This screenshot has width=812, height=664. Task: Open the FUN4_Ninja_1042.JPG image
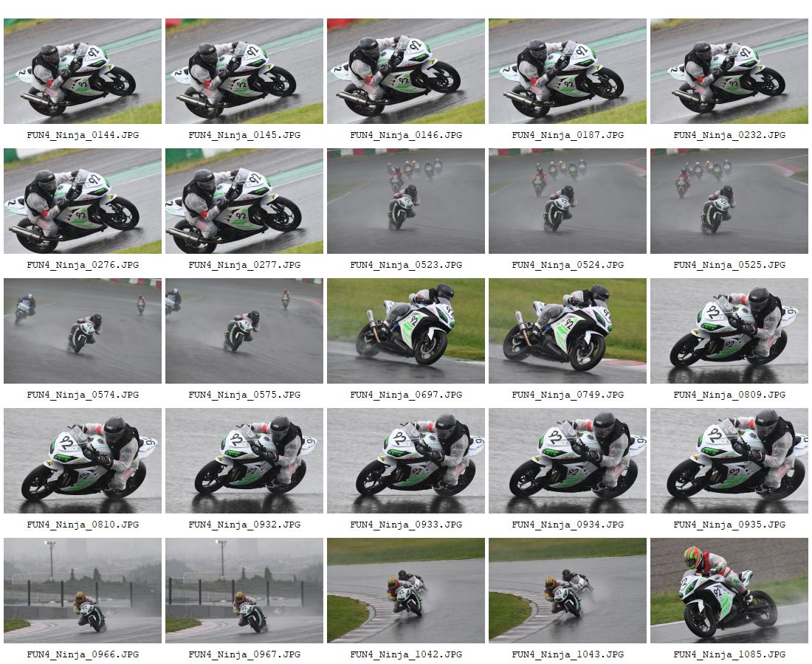click(x=406, y=591)
